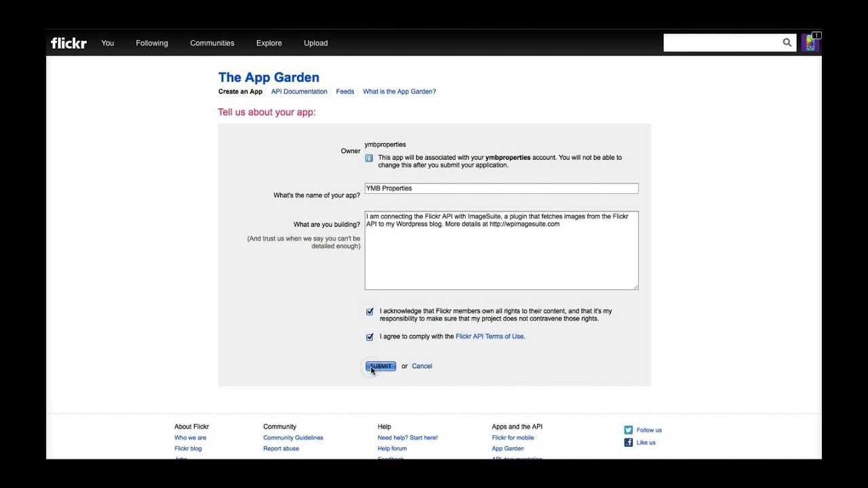Click the top search input field
This screenshot has width=868, height=488.
pyautogui.click(x=722, y=43)
